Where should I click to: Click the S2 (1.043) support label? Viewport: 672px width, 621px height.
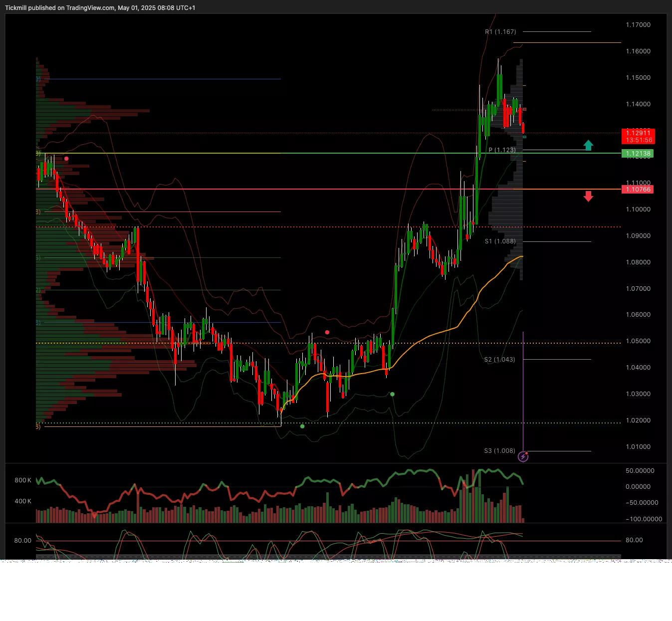(499, 360)
